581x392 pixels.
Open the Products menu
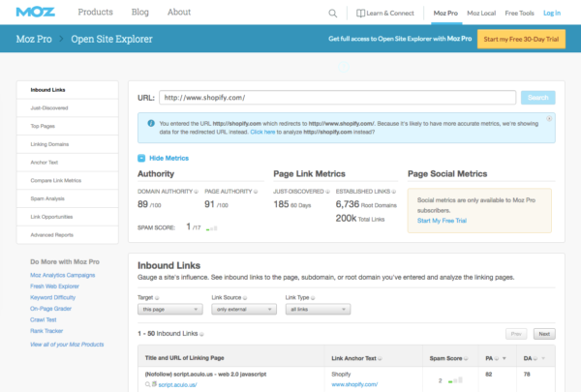(x=96, y=13)
